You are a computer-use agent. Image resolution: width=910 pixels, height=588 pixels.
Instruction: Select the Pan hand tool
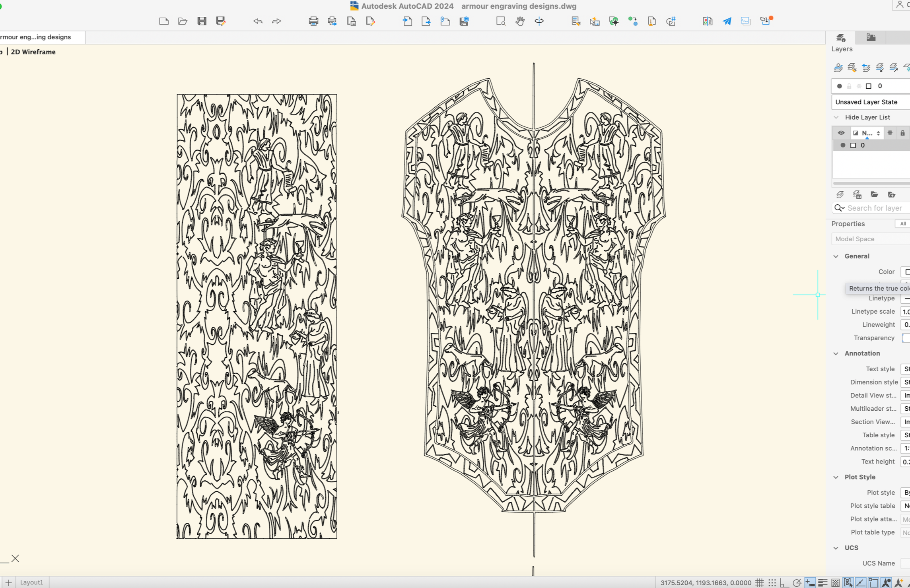click(x=520, y=21)
